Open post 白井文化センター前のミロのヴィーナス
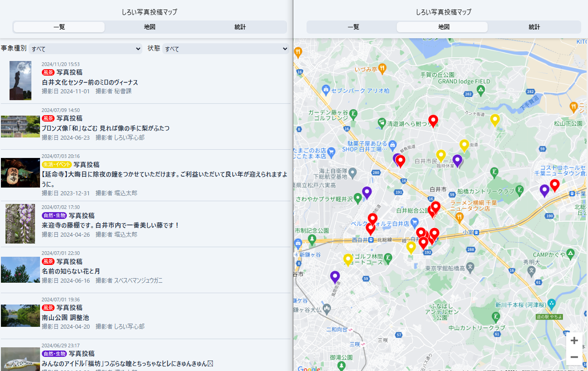588x371 pixels. pyautogui.click(x=90, y=82)
